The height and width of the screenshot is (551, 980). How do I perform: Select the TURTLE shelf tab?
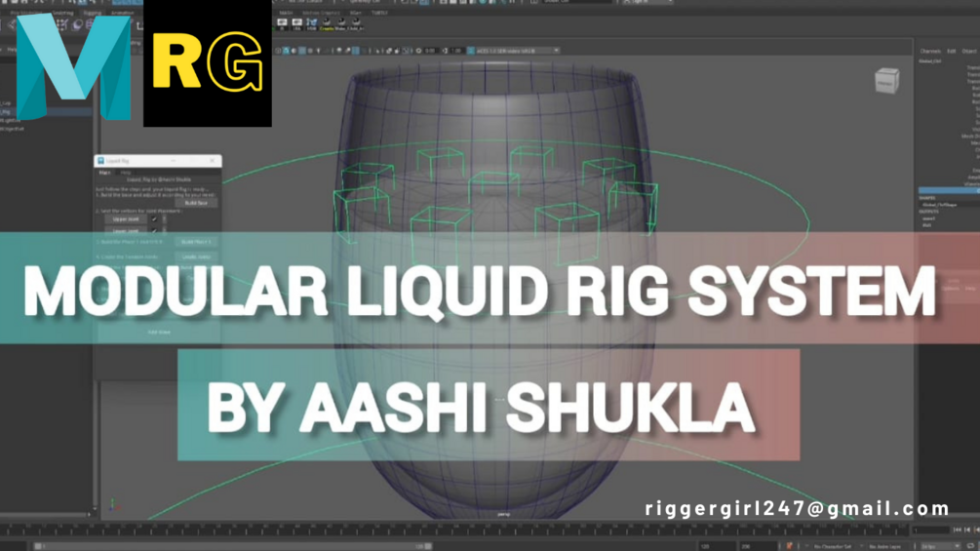click(379, 13)
